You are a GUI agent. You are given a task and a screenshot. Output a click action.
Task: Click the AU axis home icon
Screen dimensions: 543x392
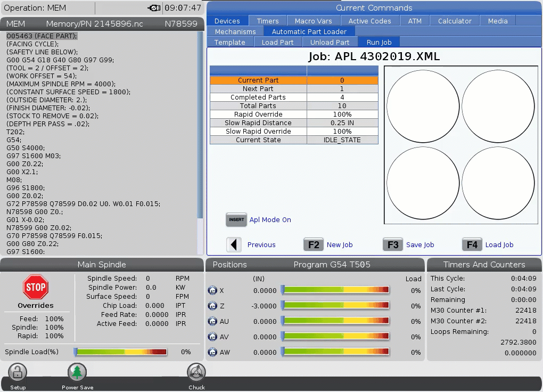[212, 321]
